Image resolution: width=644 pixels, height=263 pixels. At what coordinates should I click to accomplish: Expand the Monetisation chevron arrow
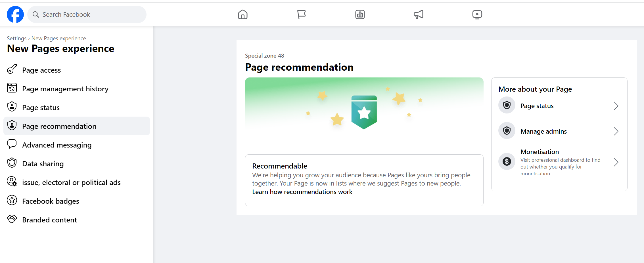pyautogui.click(x=616, y=162)
